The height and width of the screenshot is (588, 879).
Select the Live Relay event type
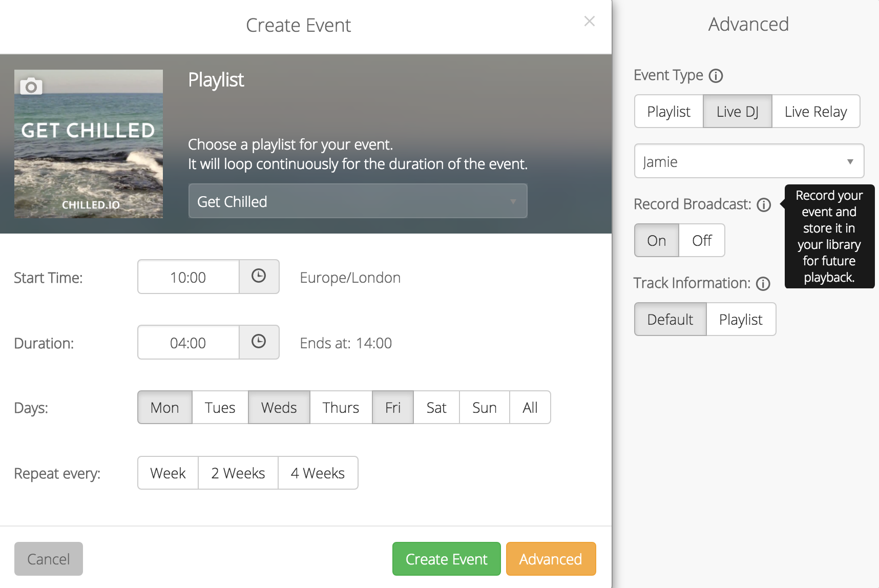coord(815,112)
